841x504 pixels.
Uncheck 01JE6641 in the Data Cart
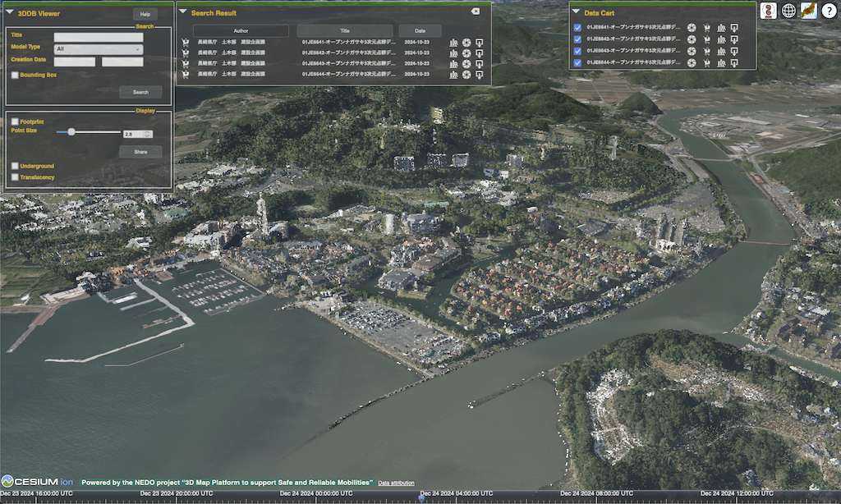577,27
